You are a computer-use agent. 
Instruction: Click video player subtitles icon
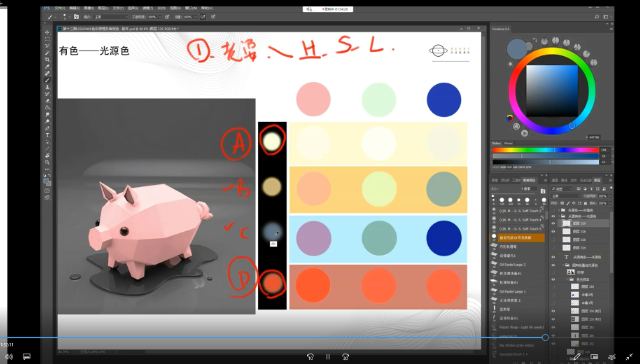[x=27, y=357]
